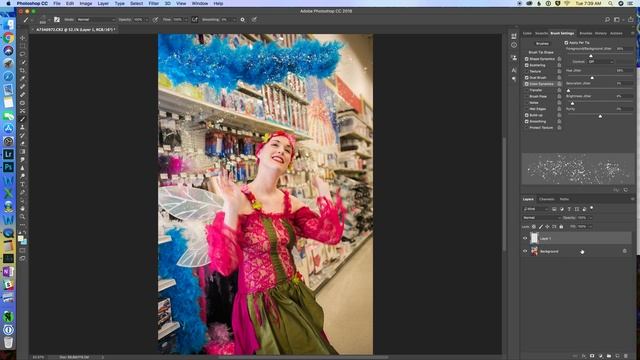Select the Zoom tool
The width and height of the screenshot is (640, 360).
(x=22, y=217)
